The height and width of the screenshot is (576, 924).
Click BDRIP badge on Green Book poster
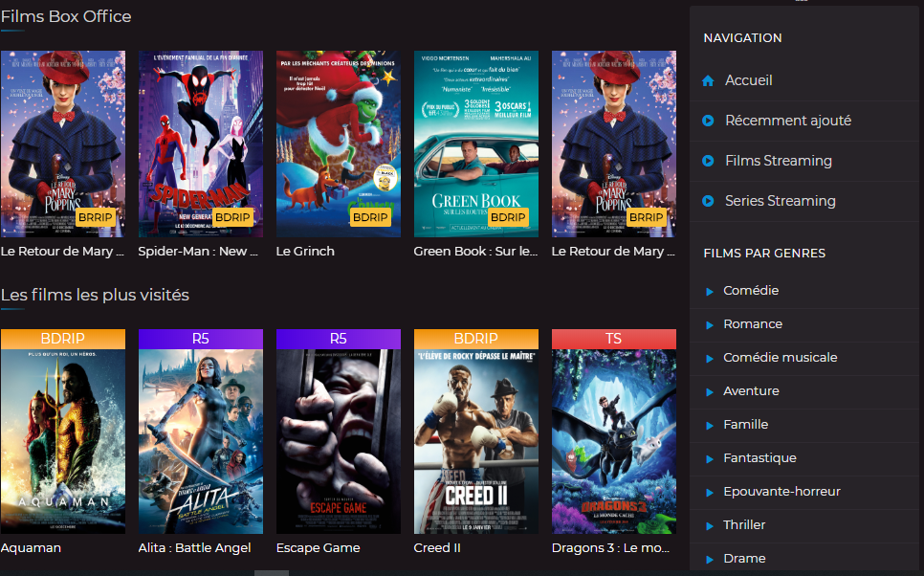coord(508,217)
